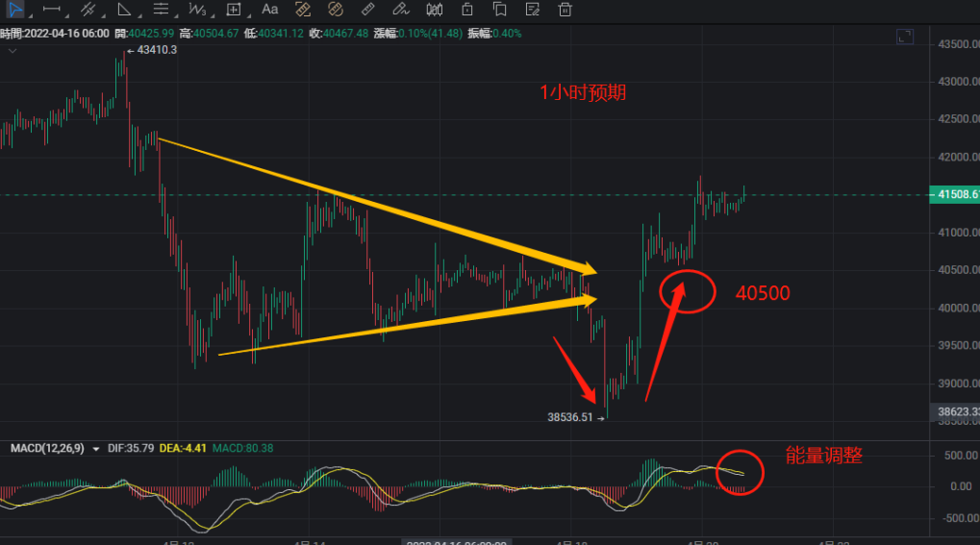Image resolution: width=980 pixels, height=545 pixels.
Task: Select the horizontal line segment tool
Action: (51, 10)
